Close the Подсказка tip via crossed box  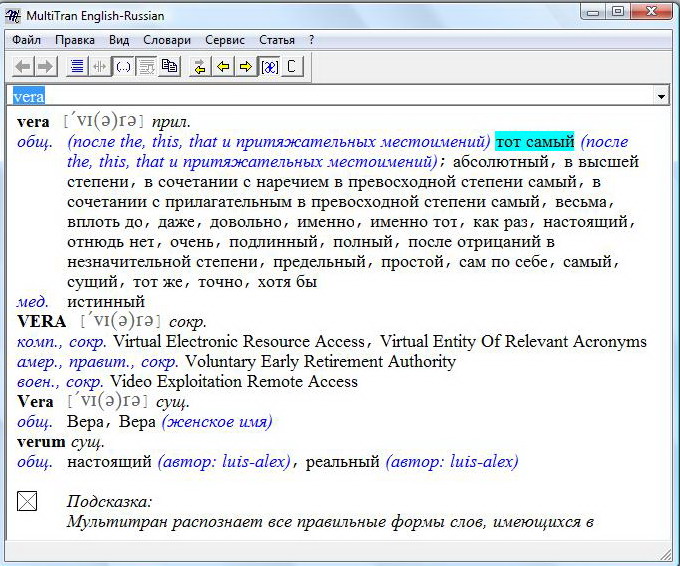coord(27,501)
